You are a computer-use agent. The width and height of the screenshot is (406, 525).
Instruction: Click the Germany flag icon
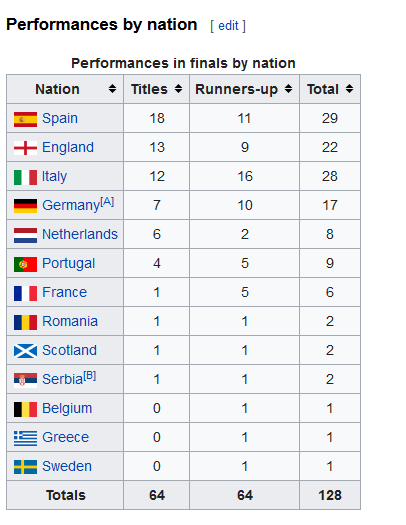[25, 206]
